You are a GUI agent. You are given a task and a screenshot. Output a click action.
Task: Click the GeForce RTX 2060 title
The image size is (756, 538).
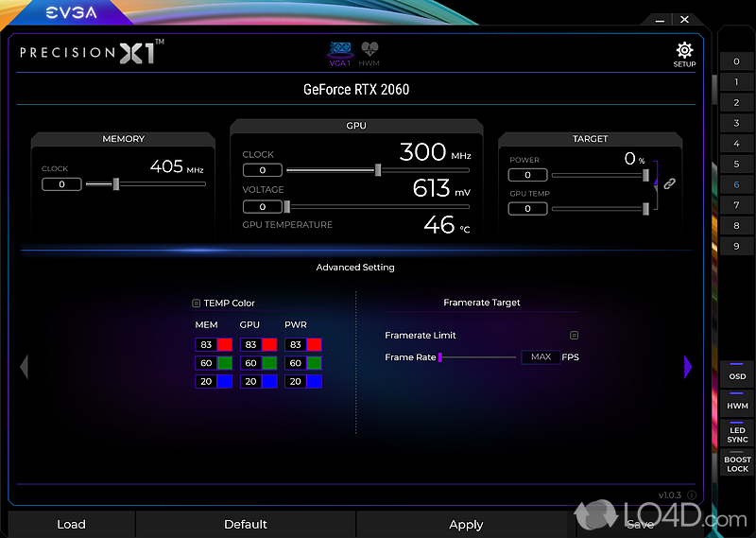[356, 89]
